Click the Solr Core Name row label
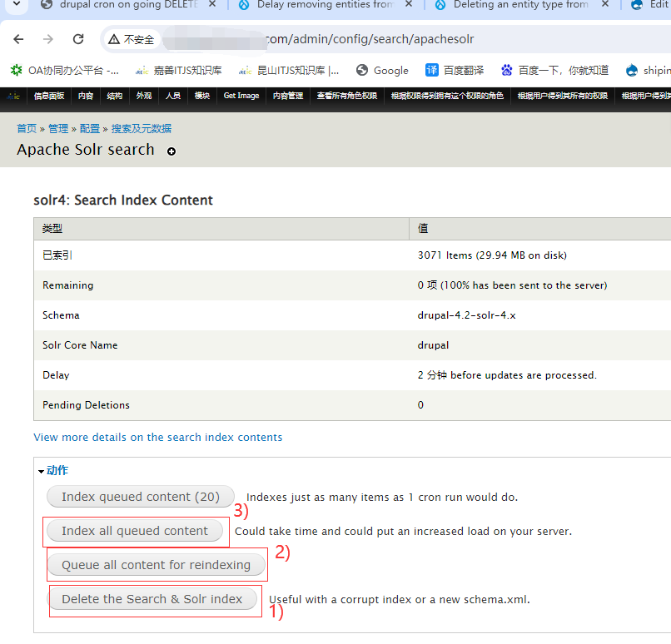This screenshot has height=644, width=671. point(80,345)
